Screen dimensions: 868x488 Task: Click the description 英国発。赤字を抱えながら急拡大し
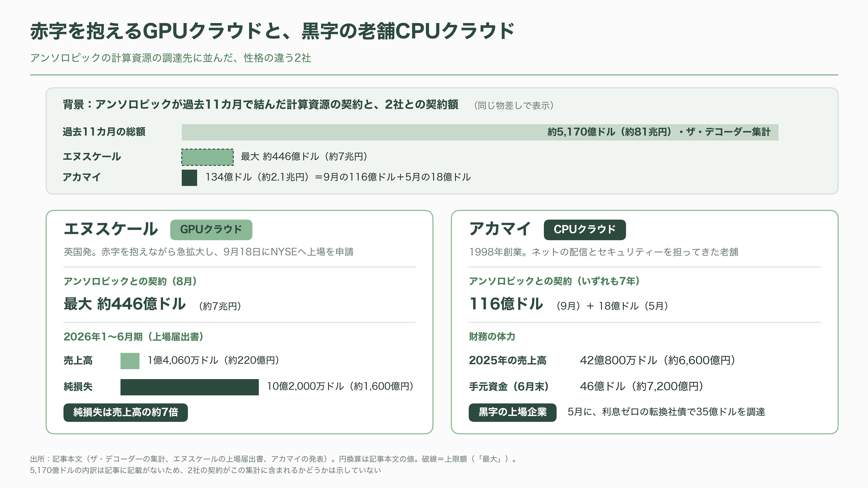click(209, 252)
